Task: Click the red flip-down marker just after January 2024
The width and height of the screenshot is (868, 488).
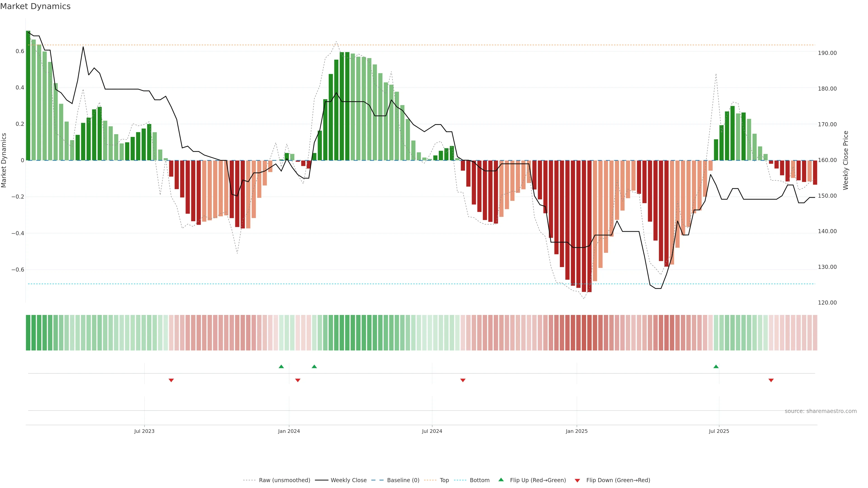Action: (297, 380)
